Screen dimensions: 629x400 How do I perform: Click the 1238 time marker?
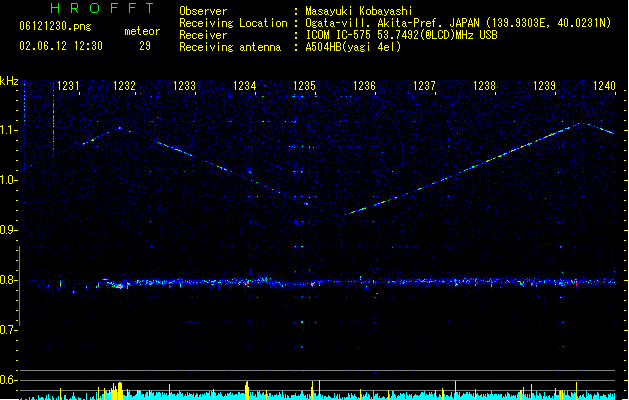tap(485, 86)
